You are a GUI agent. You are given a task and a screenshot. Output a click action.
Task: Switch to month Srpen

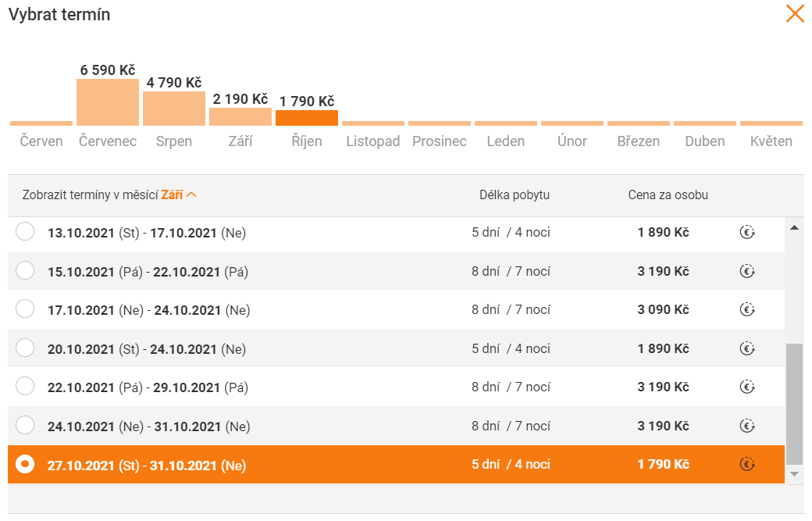[174, 141]
